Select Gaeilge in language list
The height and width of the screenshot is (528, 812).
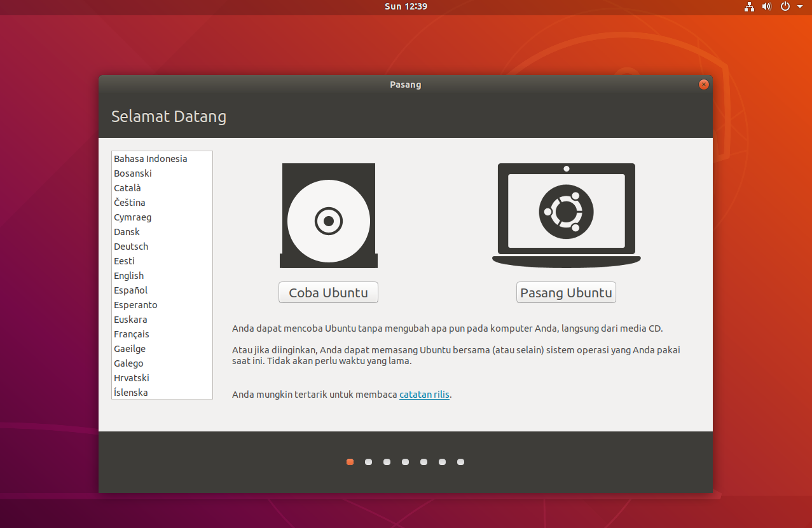pyautogui.click(x=162, y=349)
